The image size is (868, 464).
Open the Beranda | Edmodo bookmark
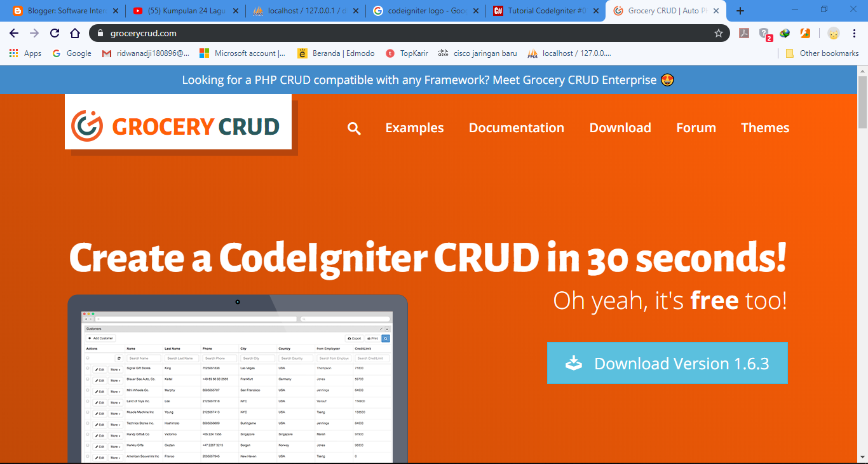tap(336, 53)
